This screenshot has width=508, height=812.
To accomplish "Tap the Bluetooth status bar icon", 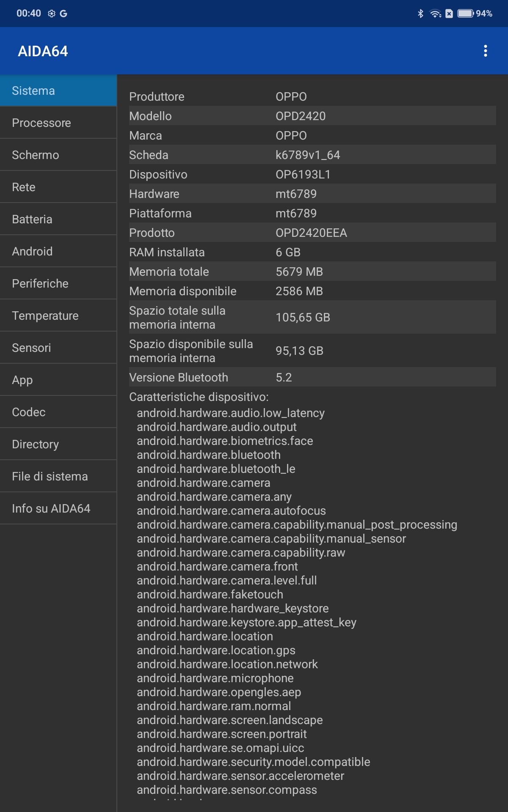I will [x=420, y=14].
